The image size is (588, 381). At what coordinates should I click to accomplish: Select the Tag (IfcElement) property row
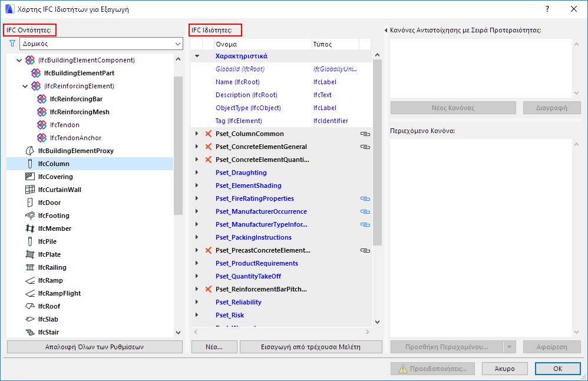[281, 121]
